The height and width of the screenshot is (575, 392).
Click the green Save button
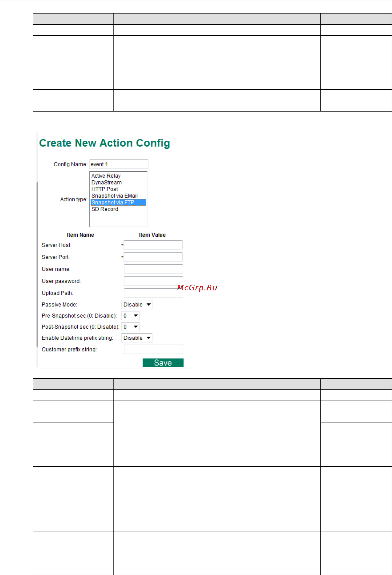(163, 363)
